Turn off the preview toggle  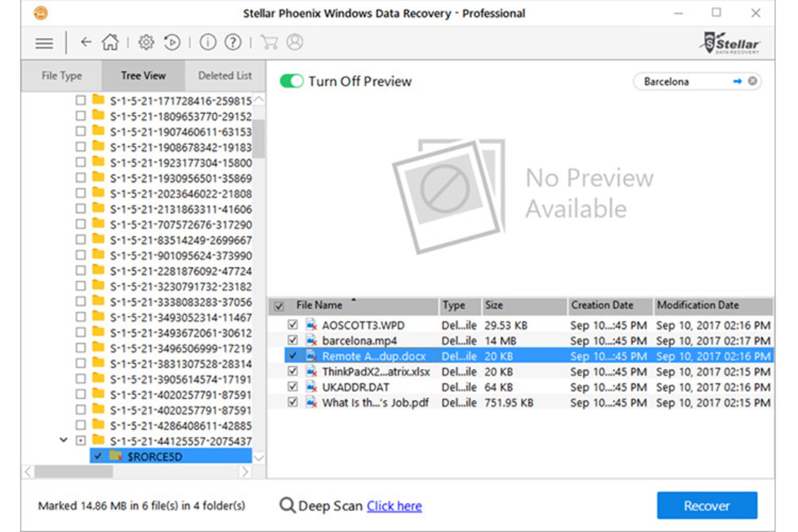pyautogui.click(x=291, y=81)
